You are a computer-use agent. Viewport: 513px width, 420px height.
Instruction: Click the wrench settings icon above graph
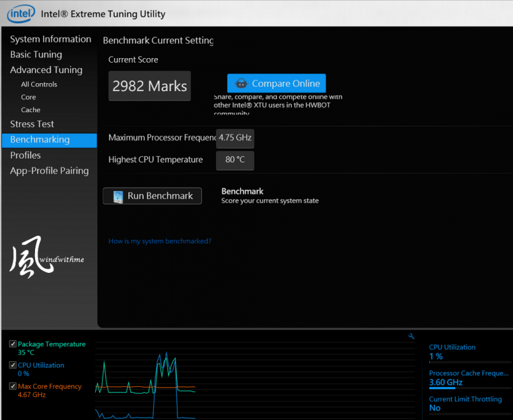pyautogui.click(x=412, y=336)
